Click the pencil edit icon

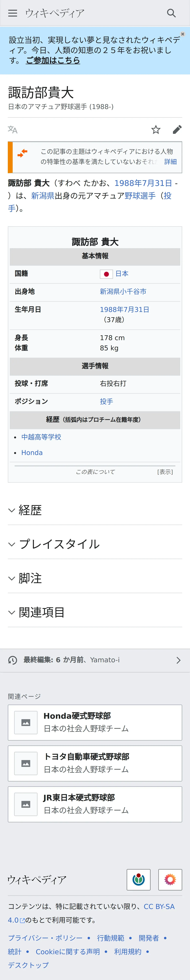tap(177, 130)
